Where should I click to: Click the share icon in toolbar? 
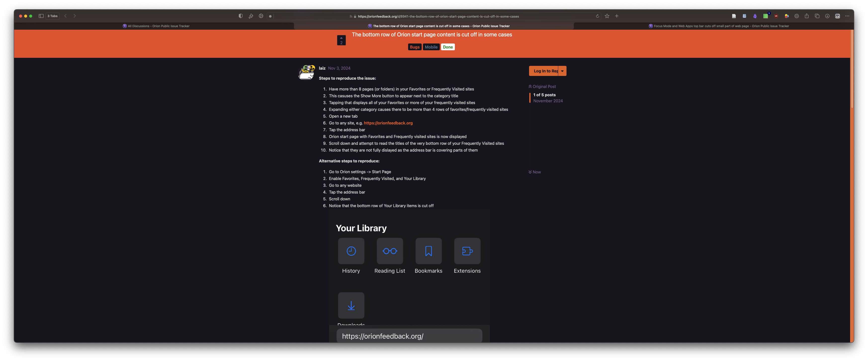tap(807, 16)
